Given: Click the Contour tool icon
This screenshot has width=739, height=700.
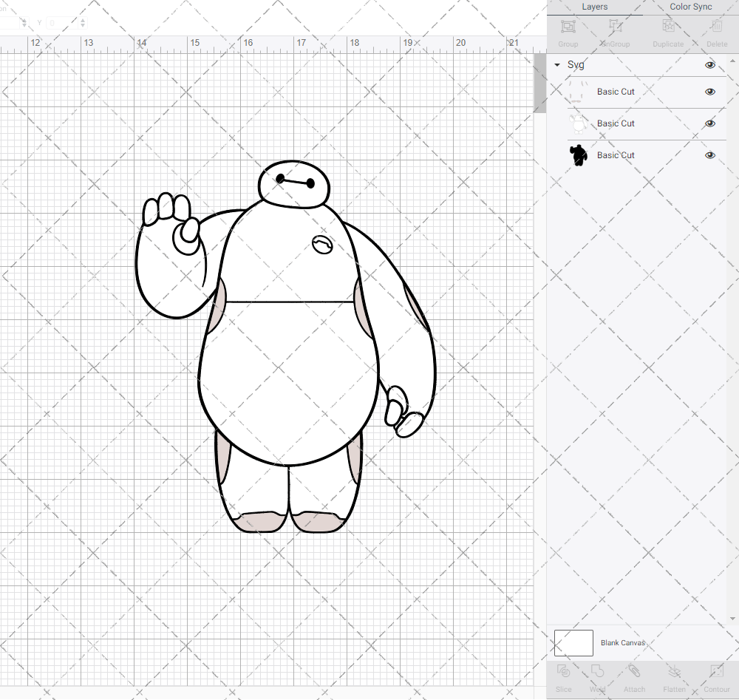Looking at the screenshot, I should click(x=717, y=670).
